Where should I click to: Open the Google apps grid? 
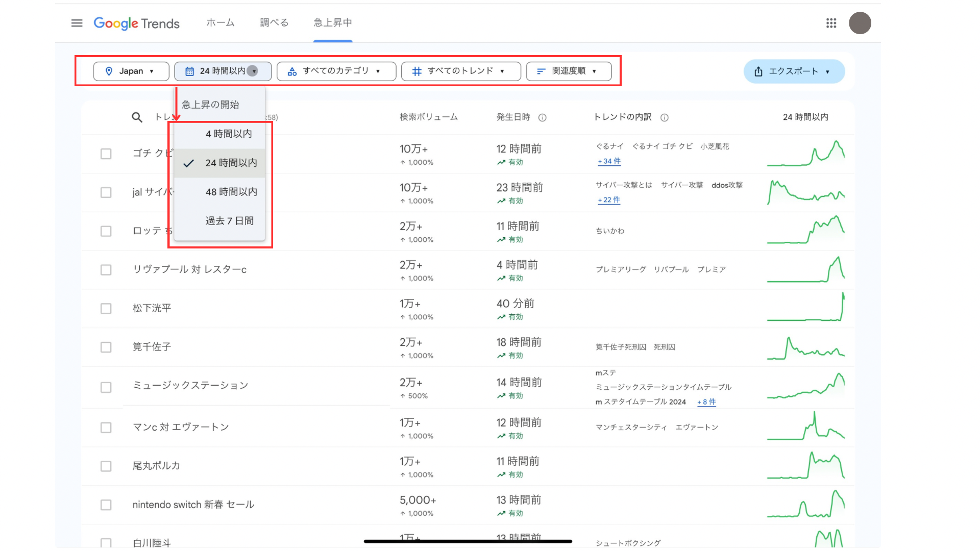[831, 23]
